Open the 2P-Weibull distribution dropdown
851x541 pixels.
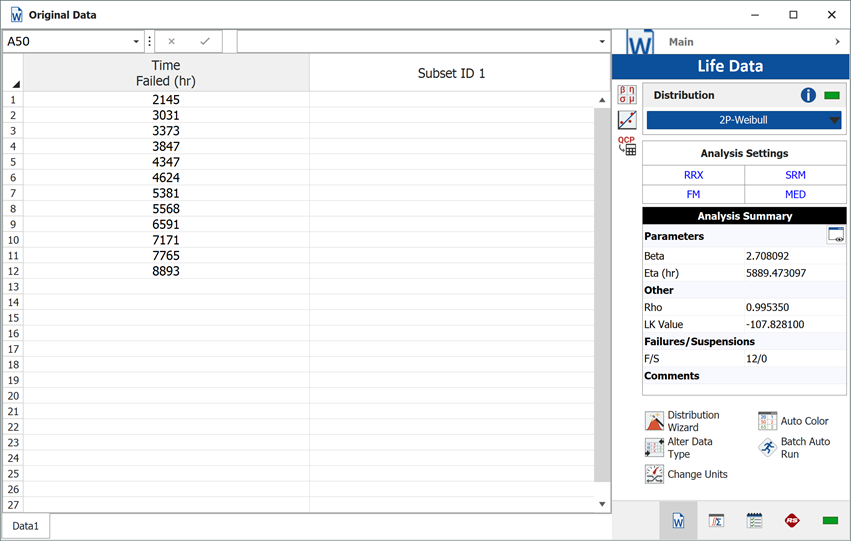pyautogui.click(x=744, y=120)
